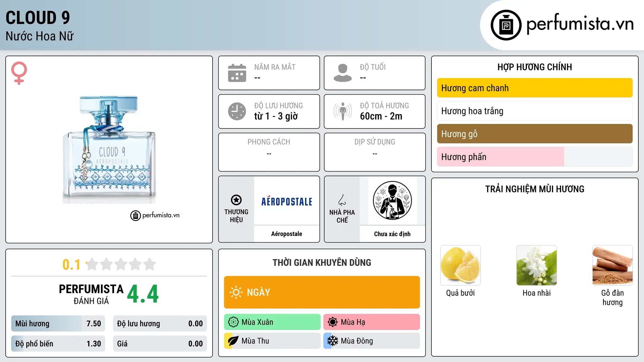Click the star badge icon above Thương hiệu
The height and width of the screenshot is (362, 644).
click(236, 200)
